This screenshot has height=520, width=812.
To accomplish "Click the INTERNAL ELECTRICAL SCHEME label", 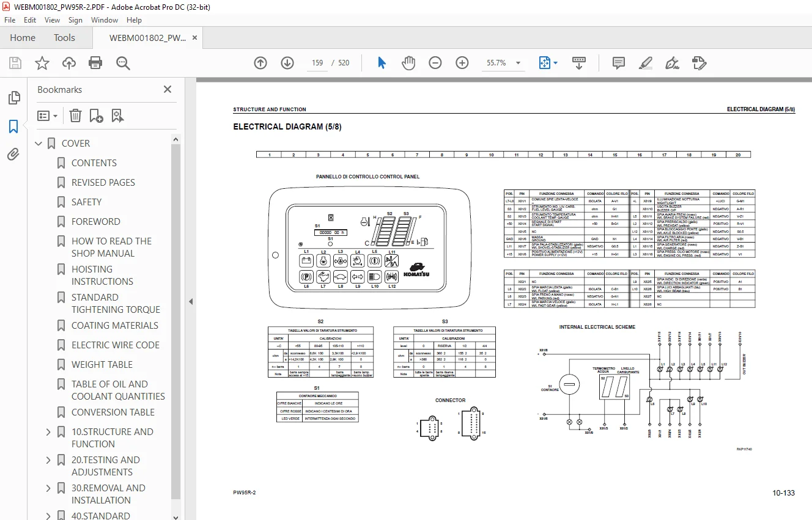I will click(x=597, y=327).
